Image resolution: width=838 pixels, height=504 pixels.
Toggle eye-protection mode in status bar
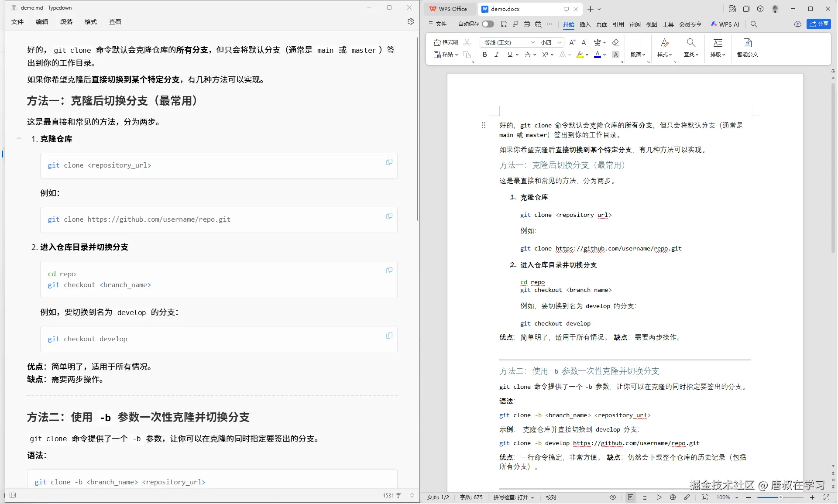[613, 497]
